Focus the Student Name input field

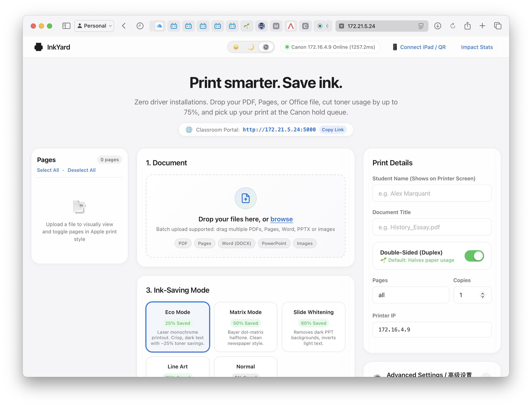(x=432, y=193)
